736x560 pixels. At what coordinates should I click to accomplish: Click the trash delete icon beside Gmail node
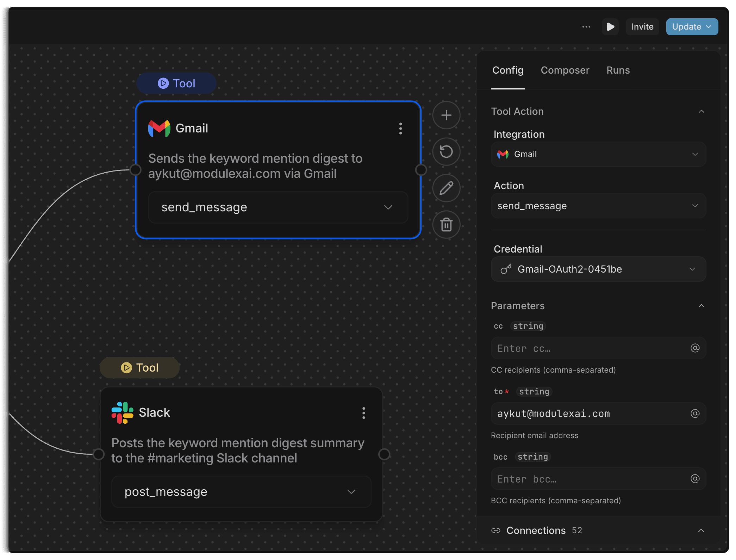click(446, 225)
